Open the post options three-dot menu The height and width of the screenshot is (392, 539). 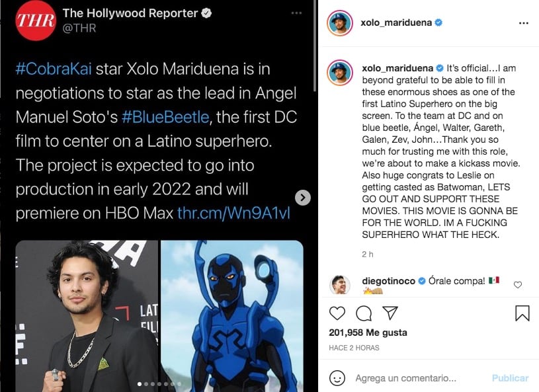click(x=524, y=23)
